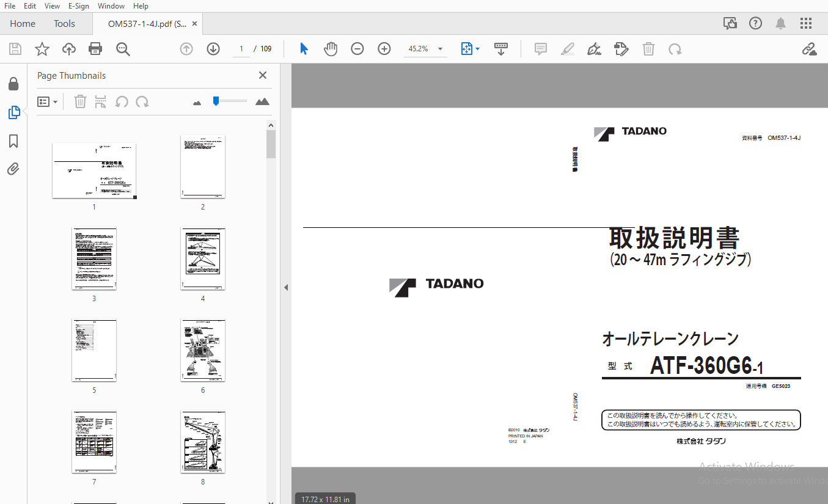Viewport: 828px width, 504px height.
Task: Select page 3 thumbnail
Action: tap(94, 258)
